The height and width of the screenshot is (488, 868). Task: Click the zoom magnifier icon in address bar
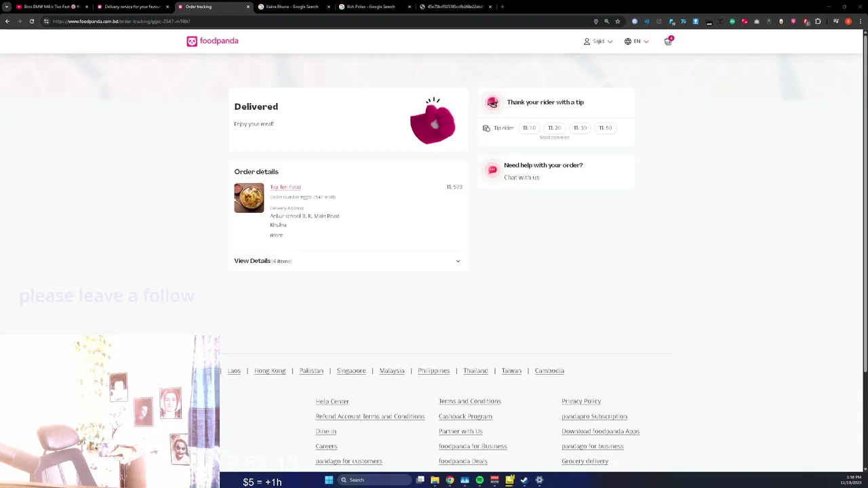tap(606, 22)
